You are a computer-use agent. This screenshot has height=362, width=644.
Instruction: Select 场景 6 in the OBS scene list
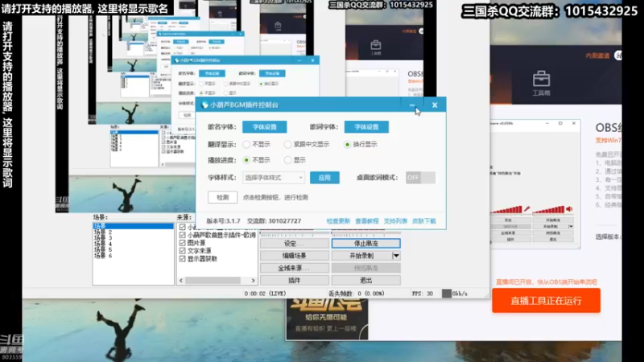click(103, 256)
